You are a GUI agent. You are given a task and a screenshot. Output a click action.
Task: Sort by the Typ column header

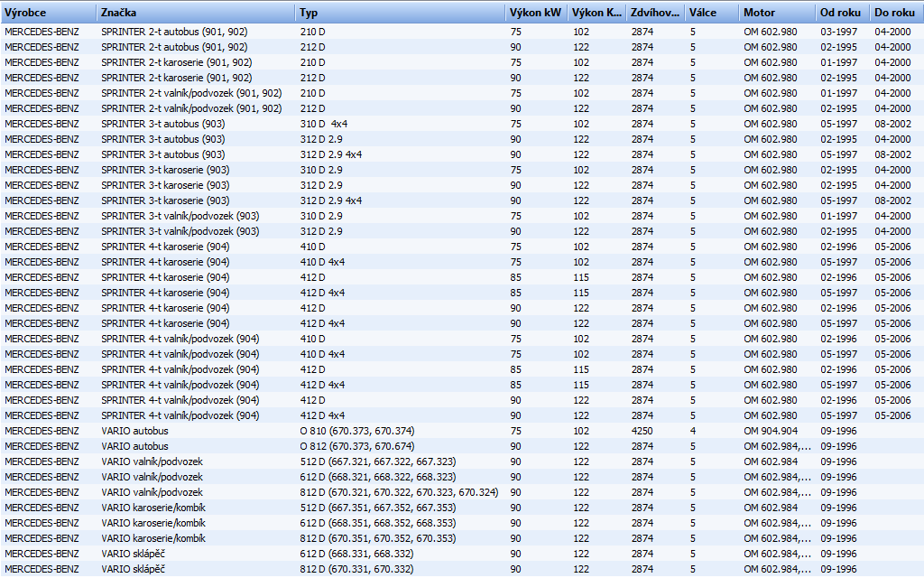pos(400,13)
